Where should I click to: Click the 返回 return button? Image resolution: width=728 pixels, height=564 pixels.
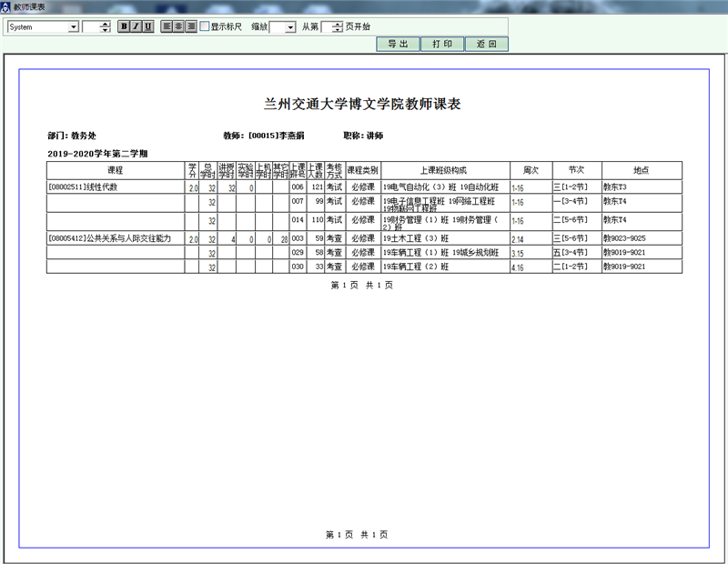point(487,44)
